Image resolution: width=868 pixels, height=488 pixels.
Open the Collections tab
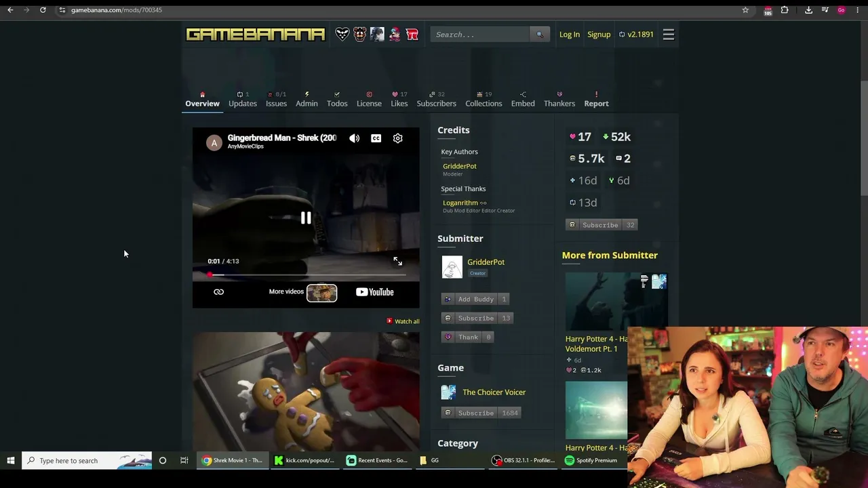tap(484, 100)
